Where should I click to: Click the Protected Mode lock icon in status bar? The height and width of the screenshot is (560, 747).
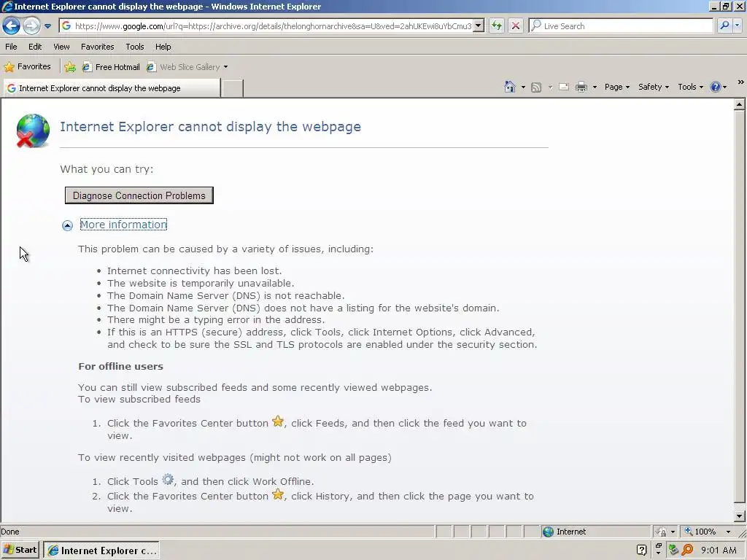click(661, 532)
